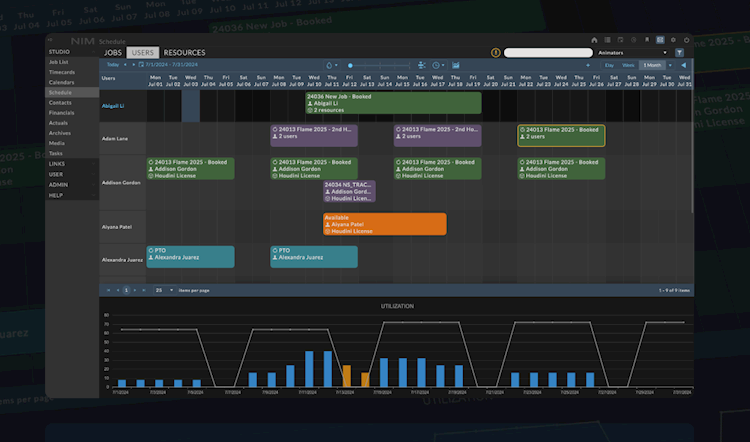The height and width of the screenshot is (442, 750).
Task: Collapse the STUDIO sidebar section
Action: point(72,52)
